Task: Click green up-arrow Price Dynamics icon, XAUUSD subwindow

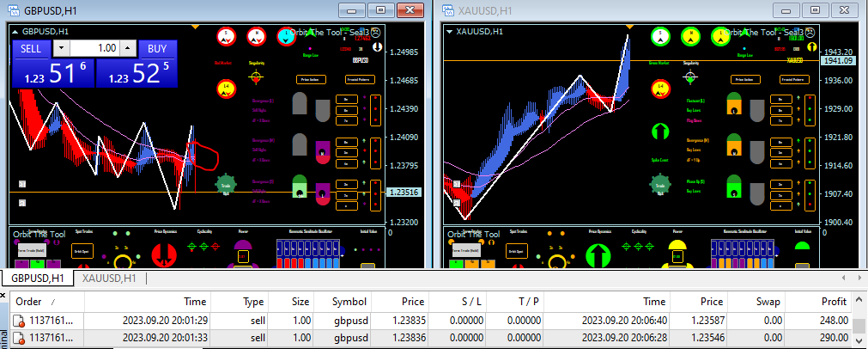Action: pyautogui.click(x=599, y=256)
